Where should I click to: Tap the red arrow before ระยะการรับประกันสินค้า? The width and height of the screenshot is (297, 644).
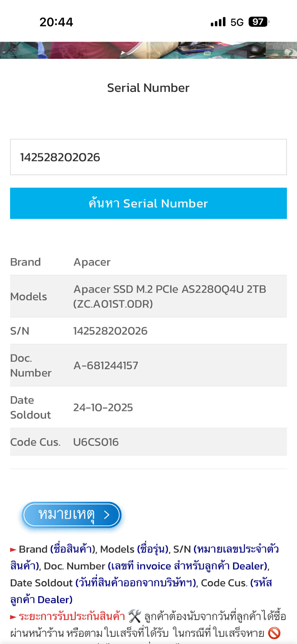tap(13, 617)
